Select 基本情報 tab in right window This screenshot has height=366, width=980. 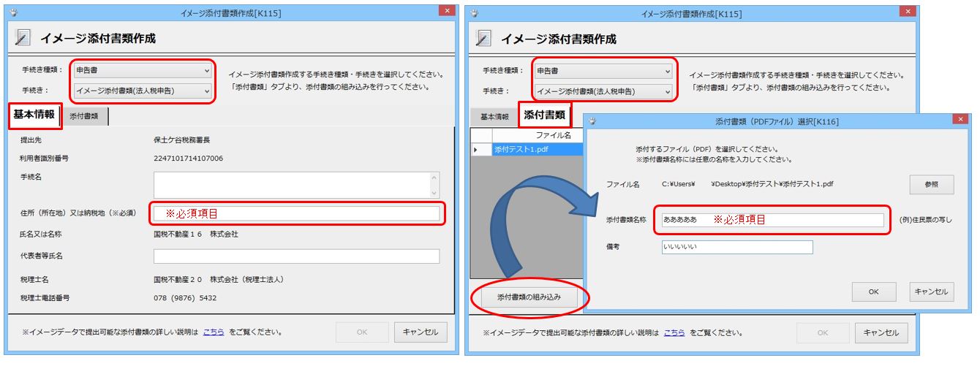click(494, 117)
